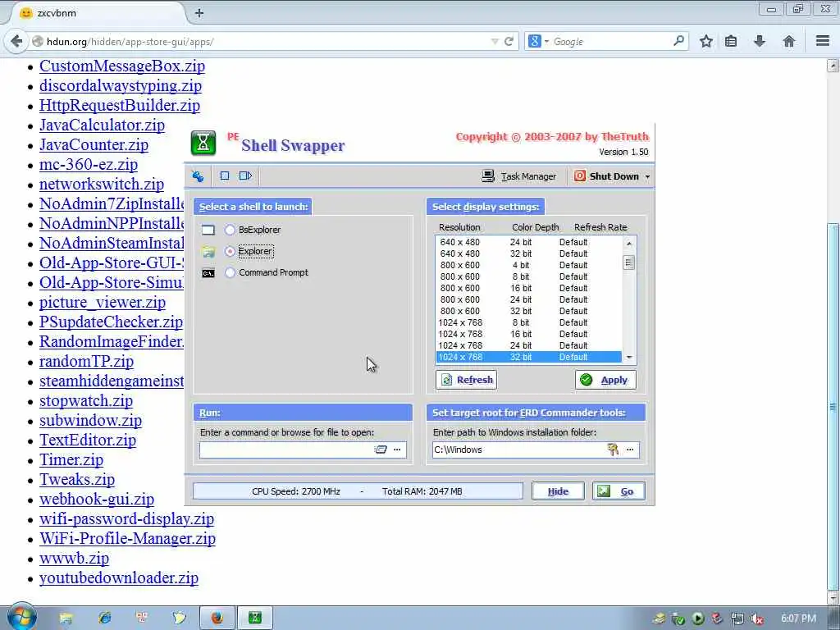
Task: Click the Go button
Action: 619,491
